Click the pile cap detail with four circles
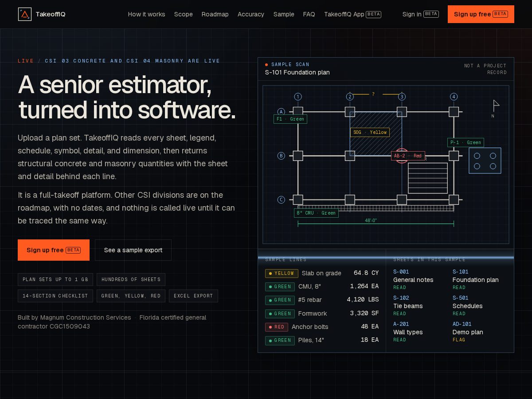 pyautogui.click(x=485, y=160)
